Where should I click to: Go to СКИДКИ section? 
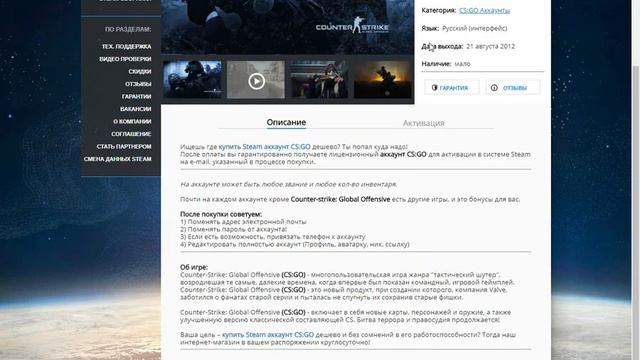tap(140, 71)
